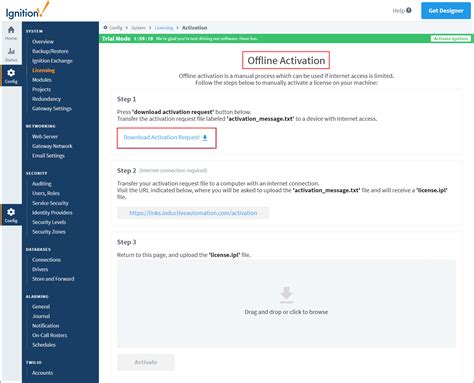474x383 pixels.
Task: Click the Help text link
Action: [398, 10]
